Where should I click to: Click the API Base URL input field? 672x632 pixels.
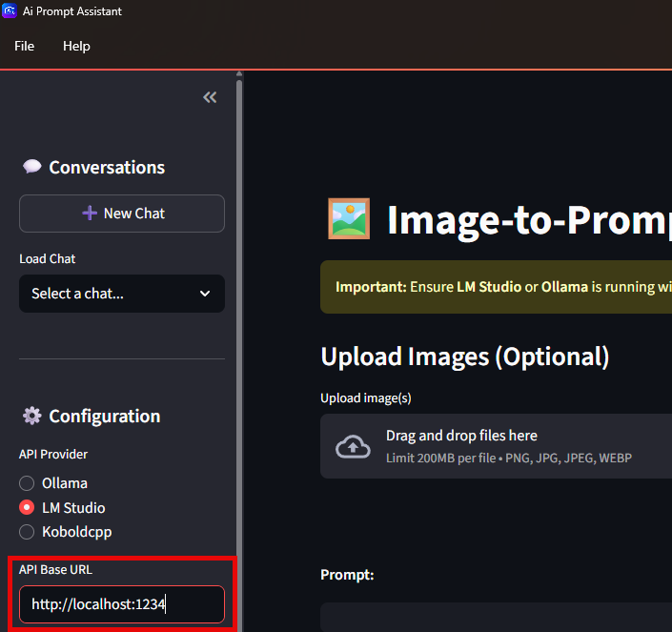122,604
